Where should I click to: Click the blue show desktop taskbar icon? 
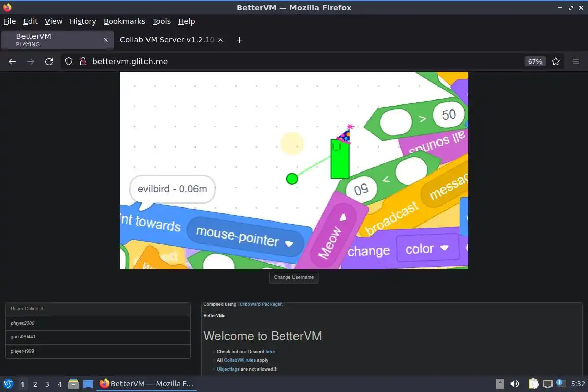pos(88,384)
